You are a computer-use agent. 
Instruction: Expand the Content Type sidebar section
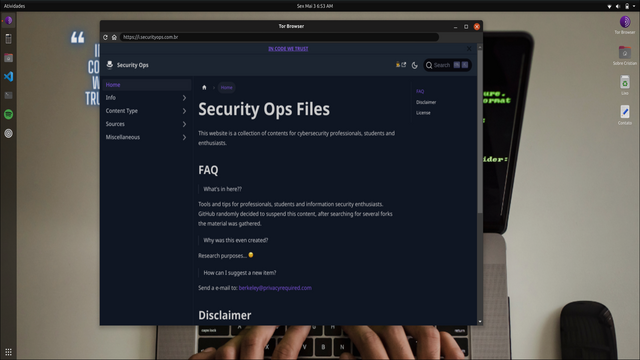click(x=184, y=111)
